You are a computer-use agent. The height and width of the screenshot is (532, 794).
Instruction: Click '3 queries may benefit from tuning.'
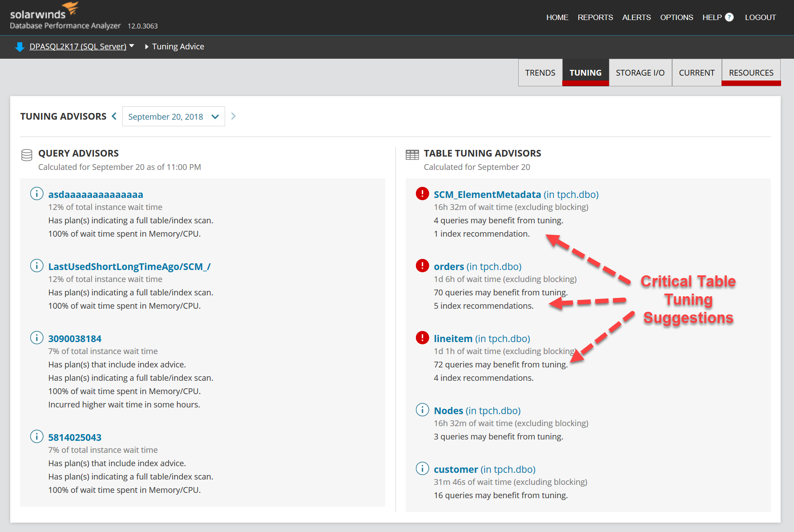(498, 436)
